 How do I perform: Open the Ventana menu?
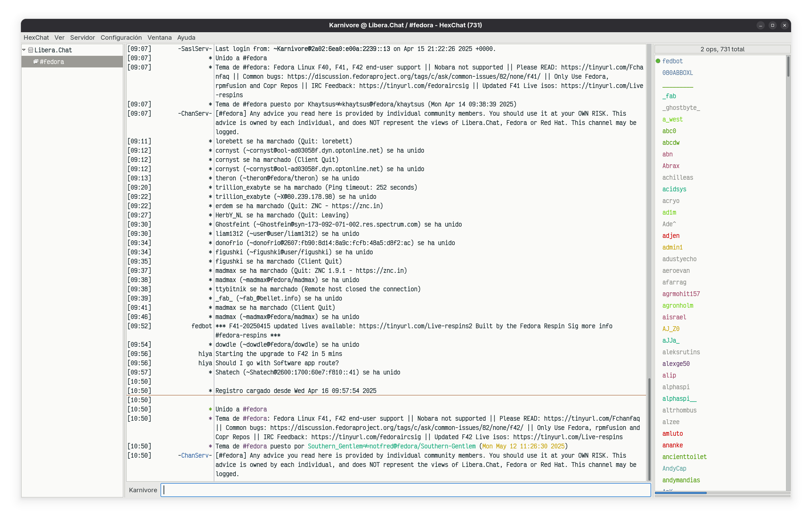coord(159,38)
